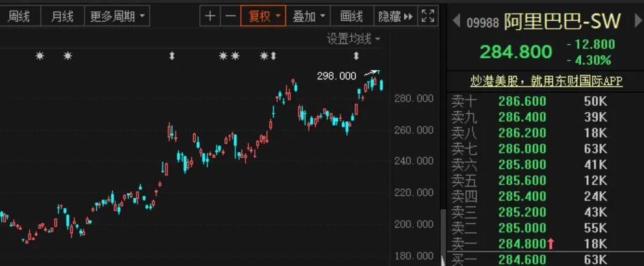Click the 220.000 axis label
Screen dimensions: 644x266
pyautogui.click(x=414, y=193)
